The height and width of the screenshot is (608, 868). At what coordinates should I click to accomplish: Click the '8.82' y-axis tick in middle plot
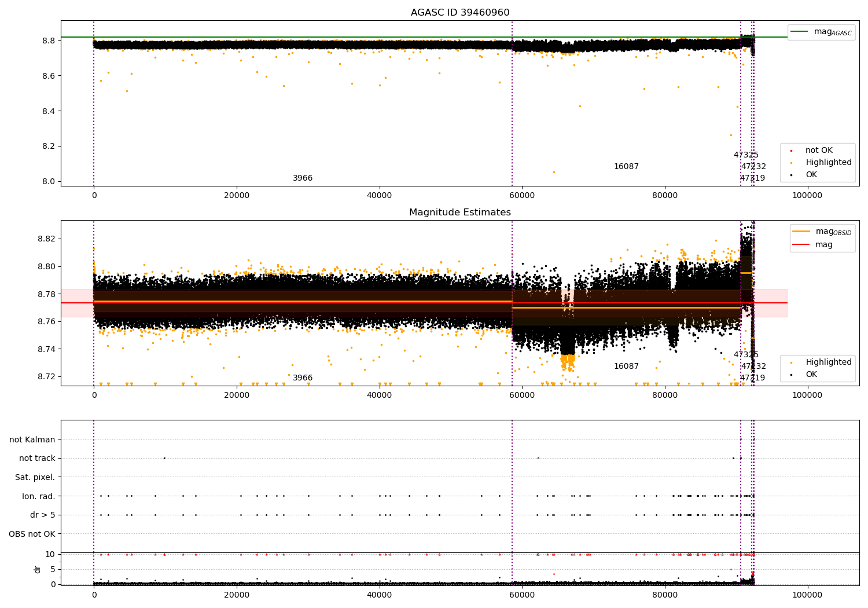pyautogui.click(x=46, y=239)
